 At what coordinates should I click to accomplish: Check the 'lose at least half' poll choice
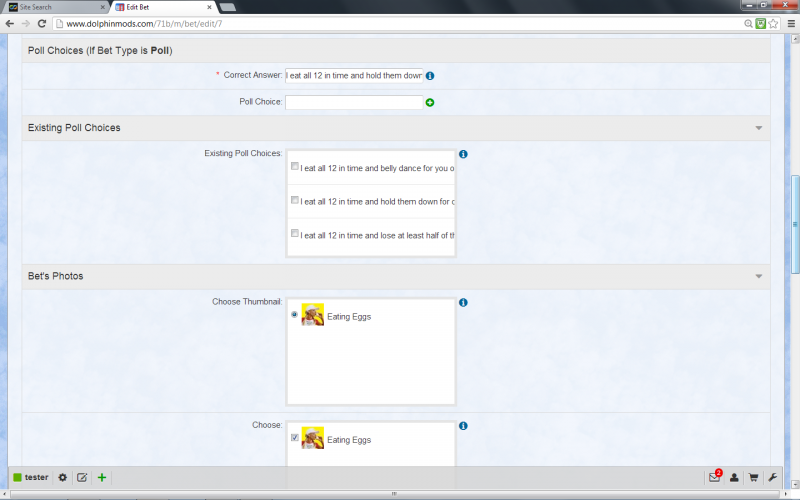(294, 233)
